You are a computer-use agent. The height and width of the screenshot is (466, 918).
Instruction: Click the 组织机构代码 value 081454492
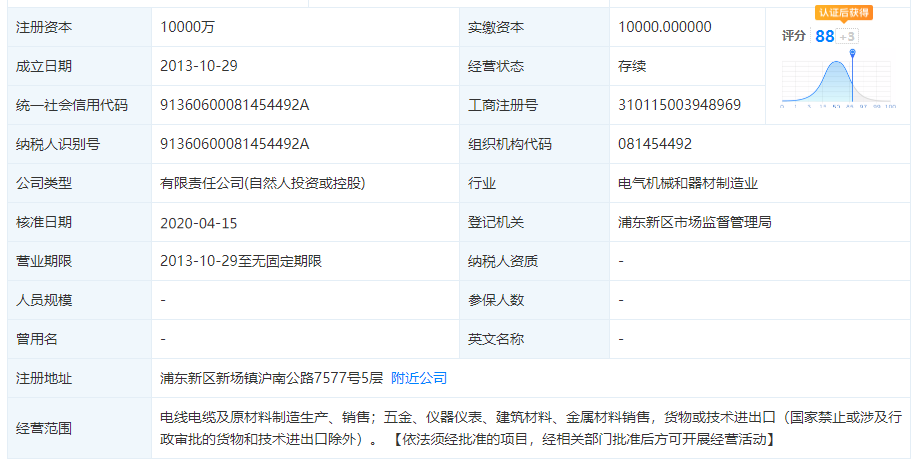tap(655, 144)
